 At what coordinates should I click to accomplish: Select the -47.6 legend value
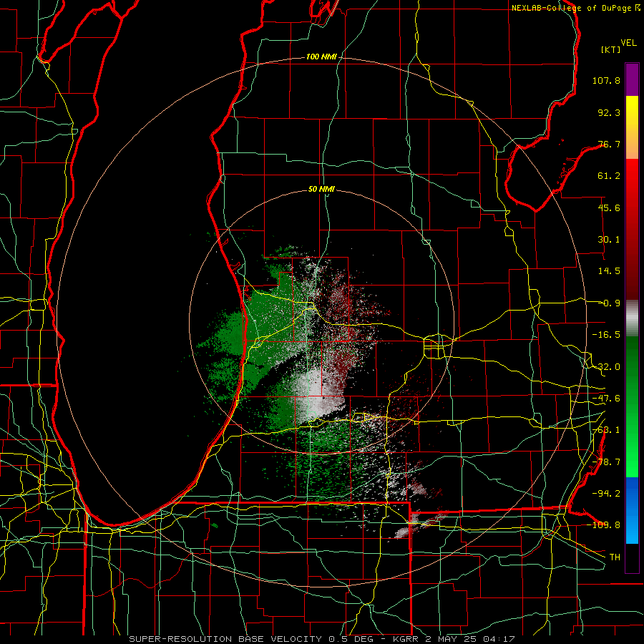pos(606,399)
